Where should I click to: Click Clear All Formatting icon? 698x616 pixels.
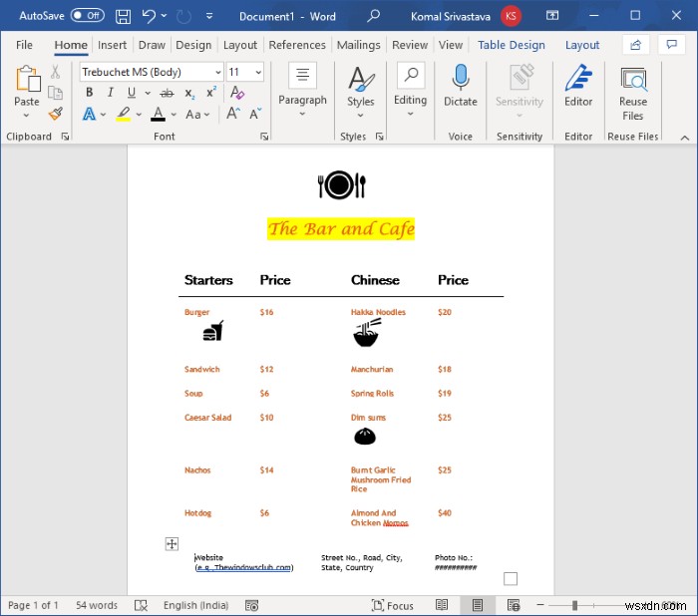point(237,93)
